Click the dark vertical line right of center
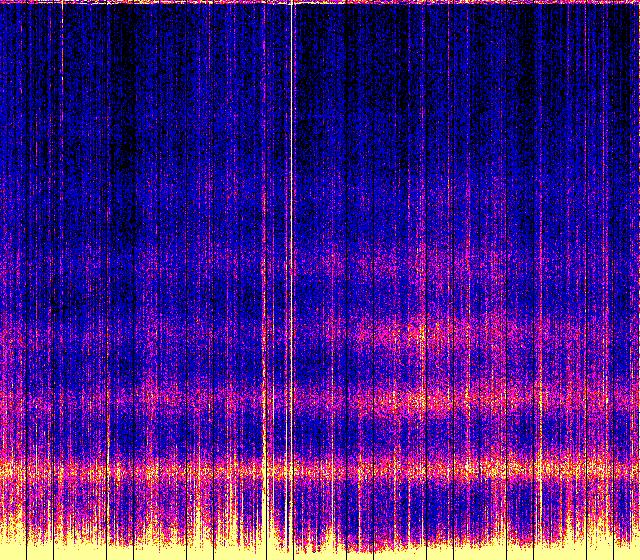 tap(427, 200)
